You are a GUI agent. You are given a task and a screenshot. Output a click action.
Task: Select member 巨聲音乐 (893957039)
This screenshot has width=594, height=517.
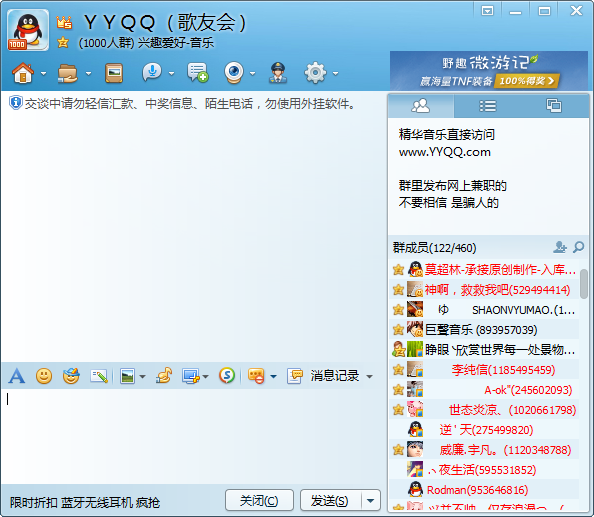click(x=484, y=330)
